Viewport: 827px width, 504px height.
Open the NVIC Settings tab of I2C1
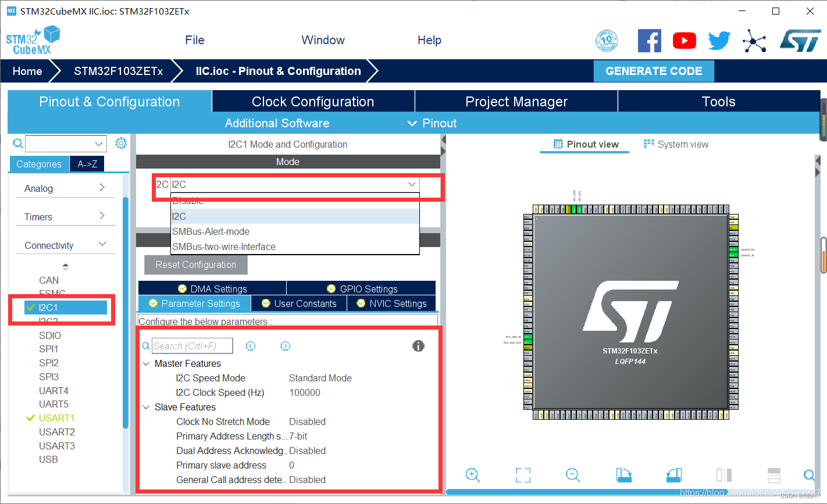click(x=396, y=303)
